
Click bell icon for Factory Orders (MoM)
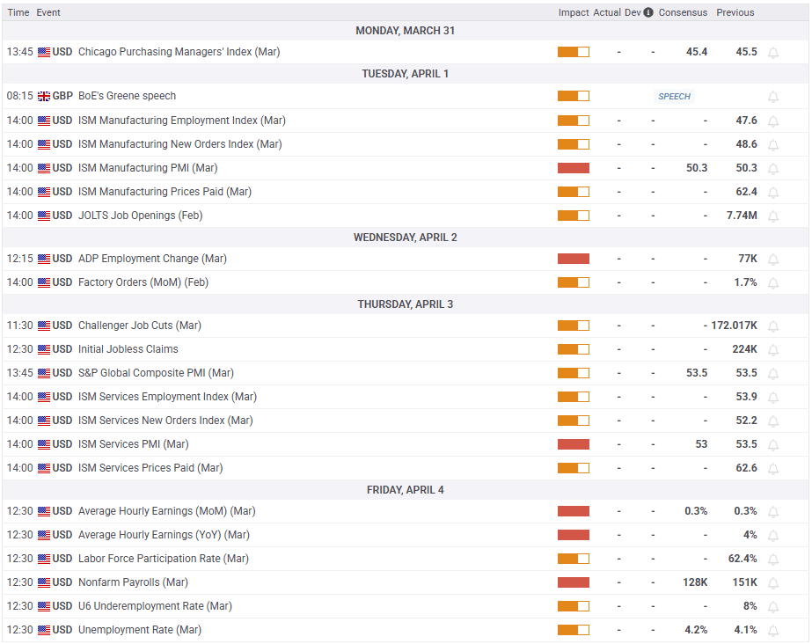(773, 283)
